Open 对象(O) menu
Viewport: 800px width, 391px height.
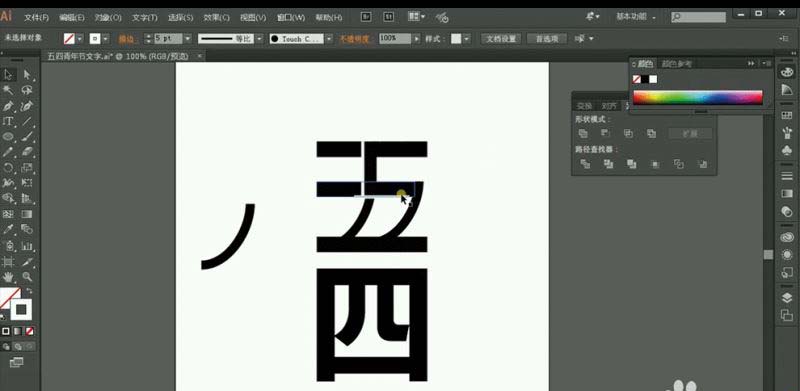coord(108,17)
